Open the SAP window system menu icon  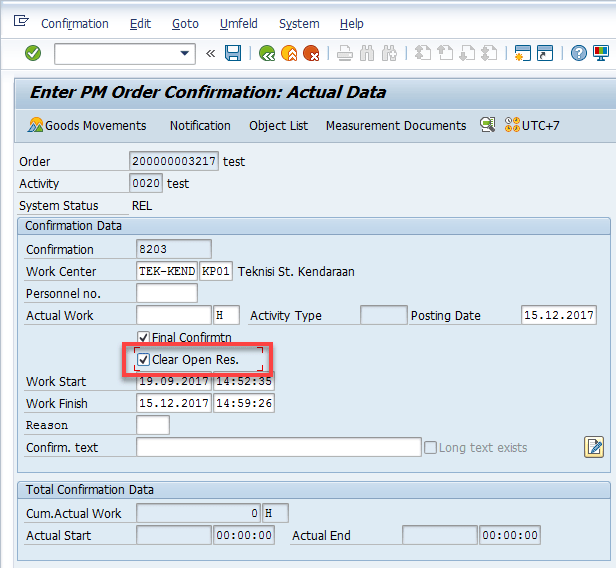click(22, 22)
